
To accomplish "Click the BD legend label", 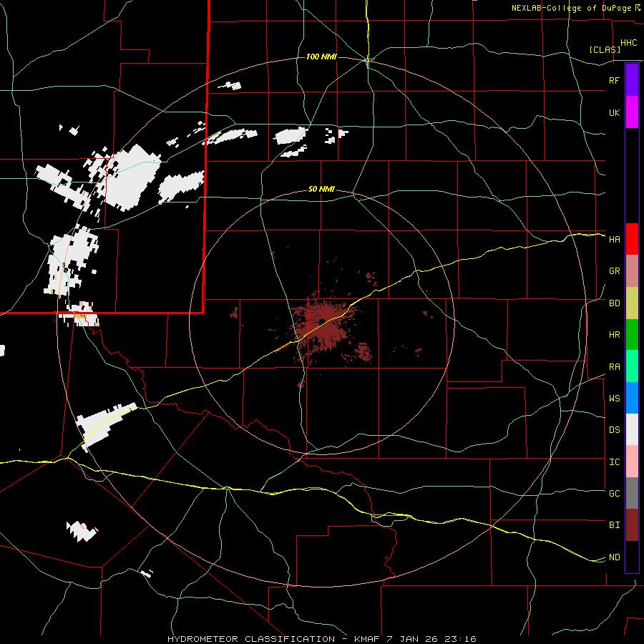I will click(614, 303).
